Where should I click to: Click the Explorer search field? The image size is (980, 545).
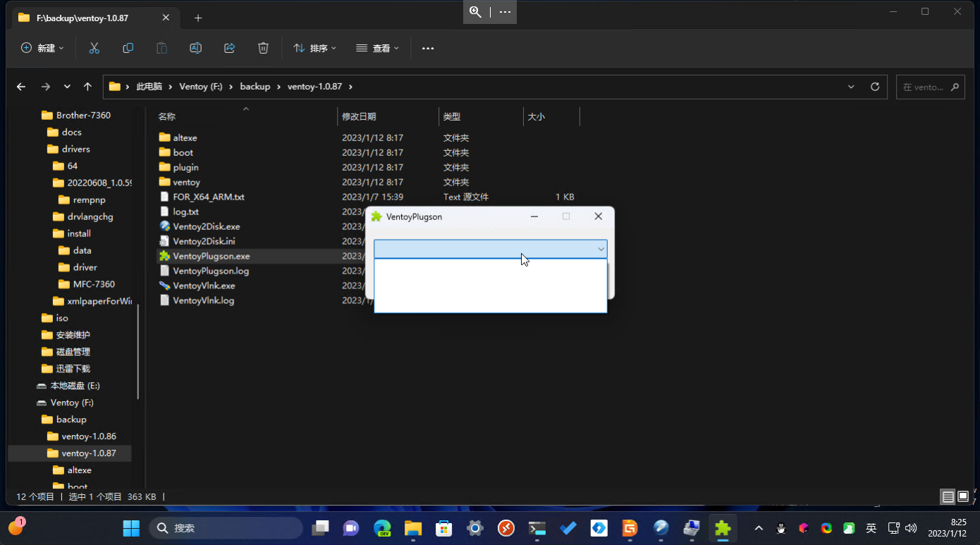coord(930,87)
